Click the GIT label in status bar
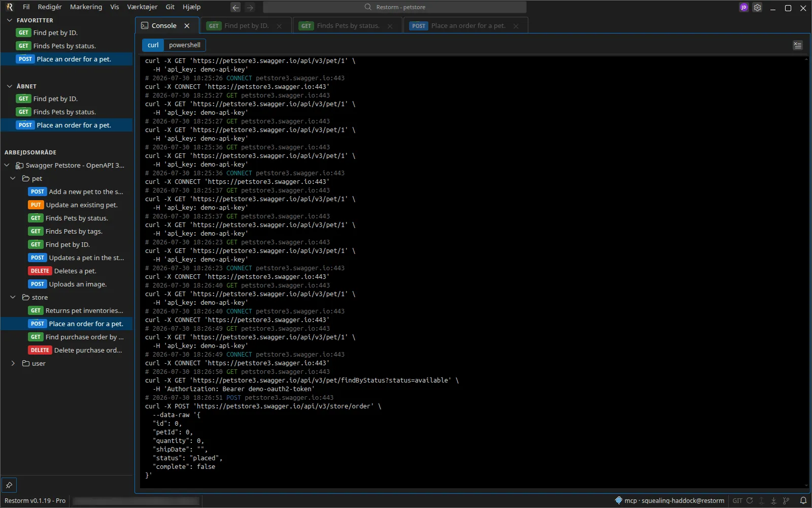 tap(737, 500)
